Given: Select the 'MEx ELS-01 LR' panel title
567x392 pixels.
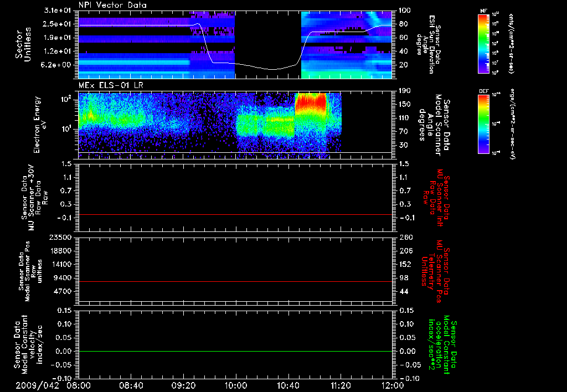Looking at the screenshot, I should coord(111,86).
